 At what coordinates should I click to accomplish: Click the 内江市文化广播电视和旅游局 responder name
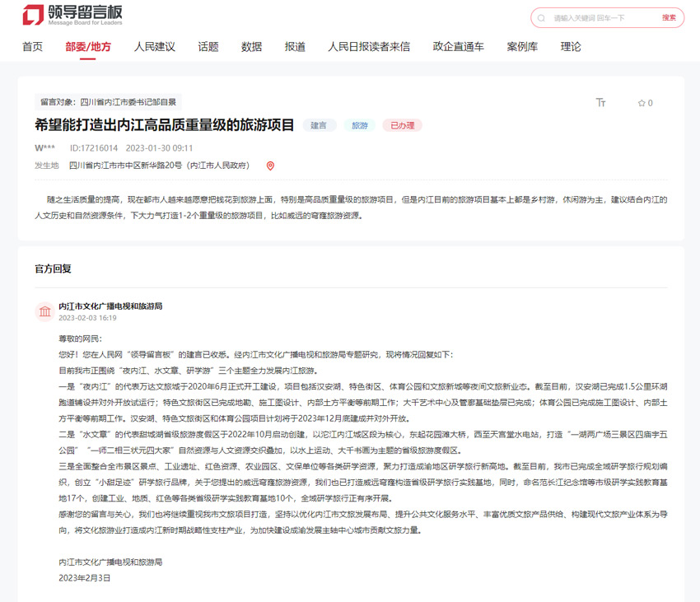(x=110, y=306)
